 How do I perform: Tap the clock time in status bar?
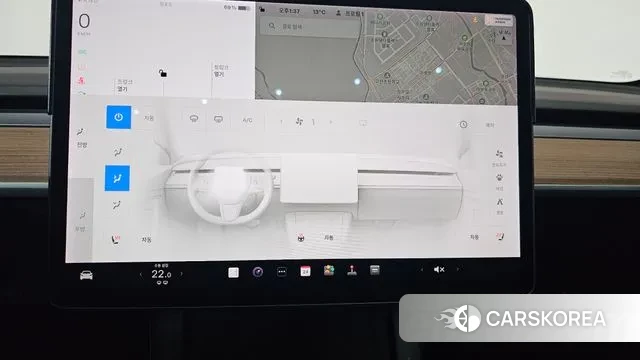289,11
